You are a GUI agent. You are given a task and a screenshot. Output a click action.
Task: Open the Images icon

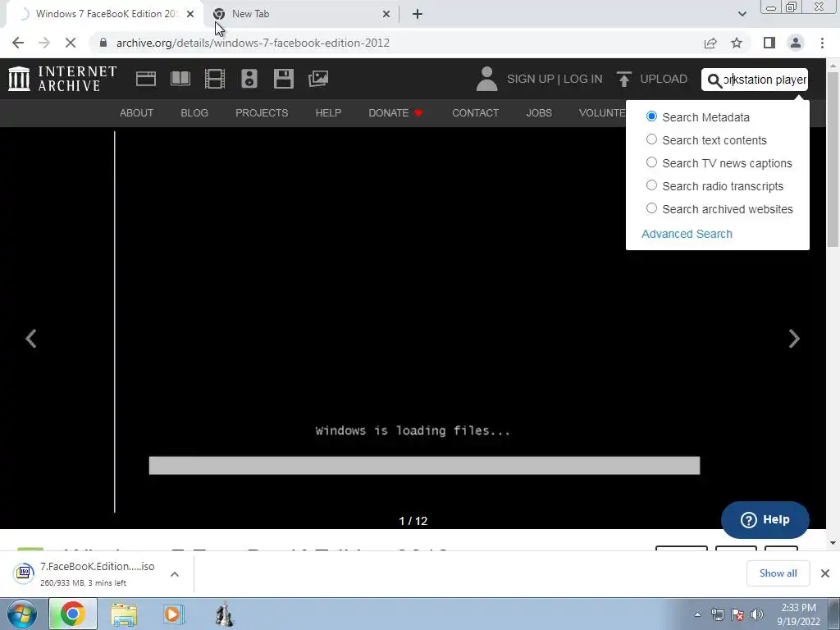318,79
